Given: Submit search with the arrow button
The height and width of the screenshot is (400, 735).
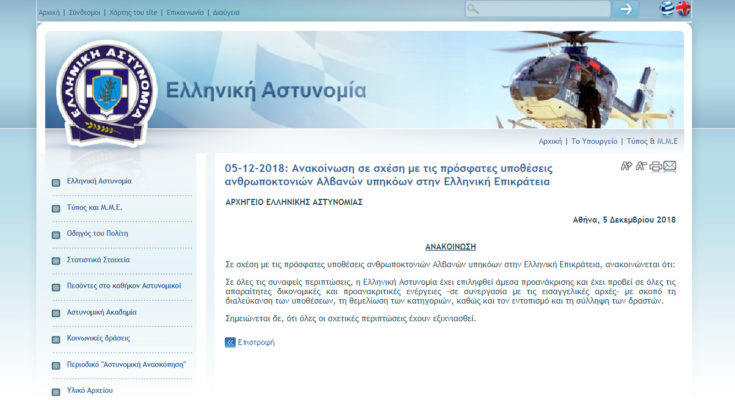Looking at the screenshot, I should (625, 9).
